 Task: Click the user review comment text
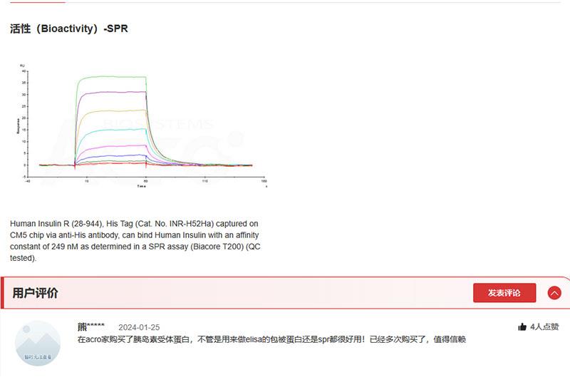[271, 340]
